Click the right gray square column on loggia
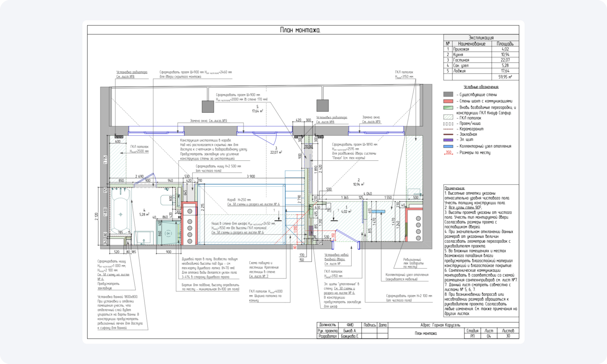Viewport: 607px width, 364px height. click(x=322, y=105)
